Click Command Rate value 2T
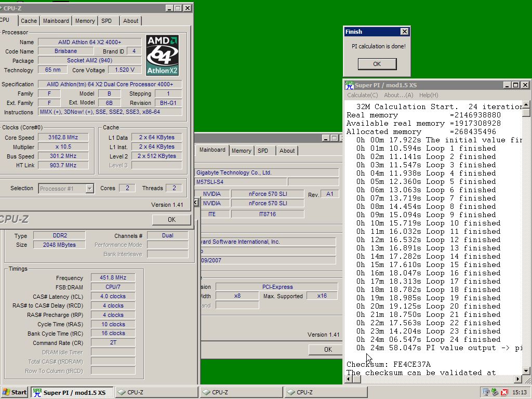This screenshot has height=399, width=532. pos(113,343)
